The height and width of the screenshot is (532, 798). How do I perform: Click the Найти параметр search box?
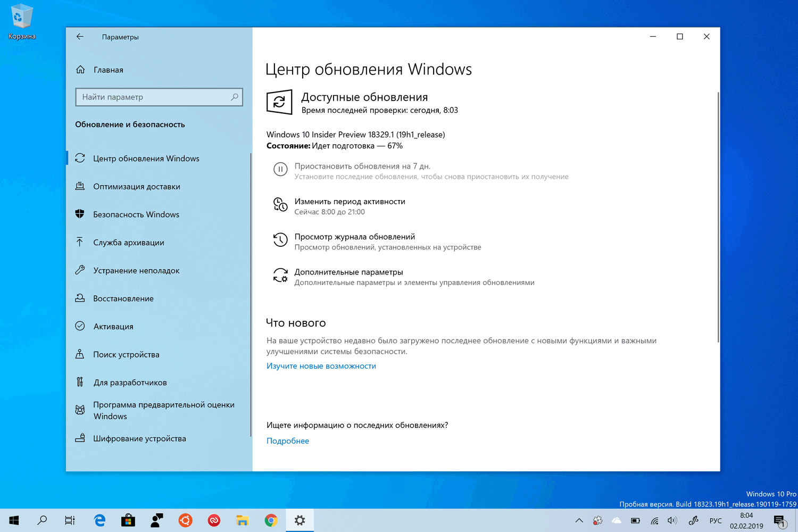(159, 97)
